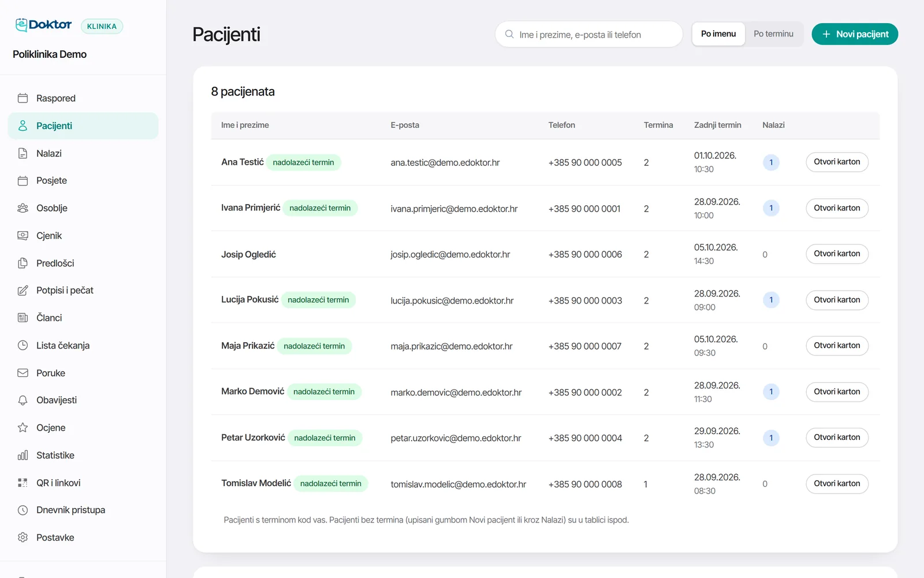The height and width of the screenshot is (578, 924).
Task: Open the Raspored calendar icon
Action: click(23, 98)
